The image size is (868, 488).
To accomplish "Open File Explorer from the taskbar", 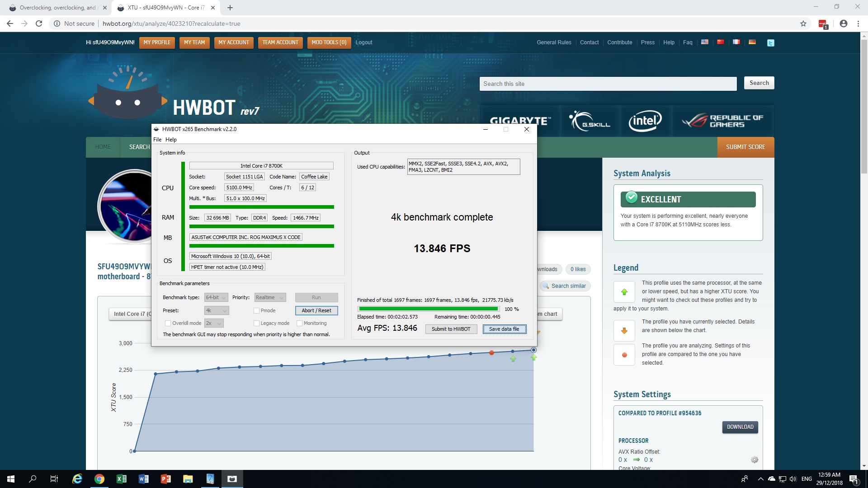I will [x=188, y=479].
